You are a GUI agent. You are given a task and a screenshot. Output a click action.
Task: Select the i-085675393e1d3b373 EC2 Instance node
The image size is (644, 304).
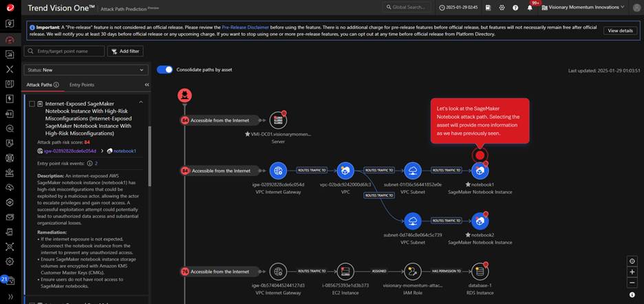tap(345, 271)
